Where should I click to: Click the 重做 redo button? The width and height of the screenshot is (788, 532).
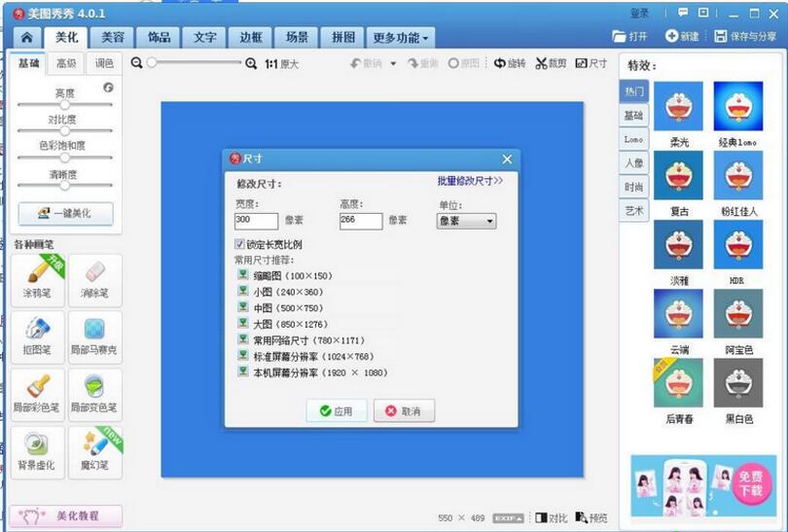[423, 63]
